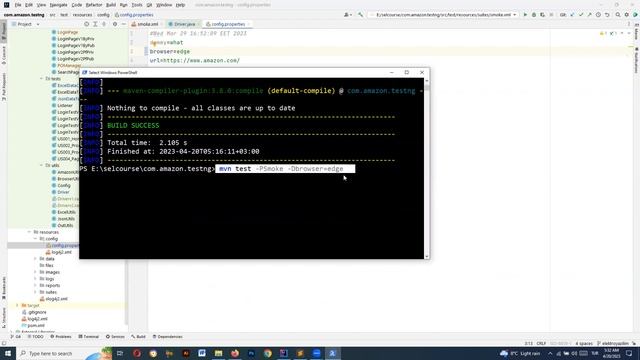This screenshot has height=360, width=640.
Task: Expand the data folder
Action: pos(36,259)
